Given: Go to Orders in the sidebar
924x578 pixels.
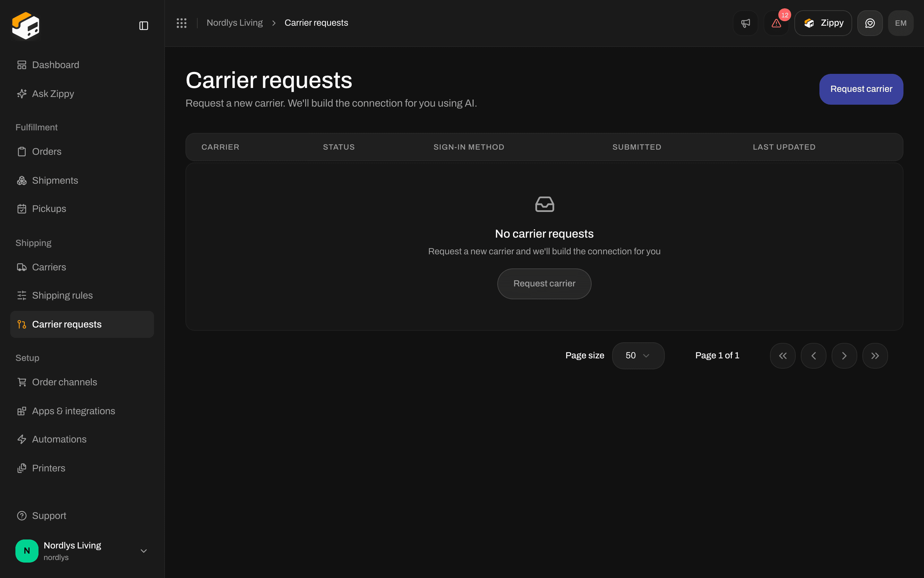Looking at the screenshot, I should (82, 152).
